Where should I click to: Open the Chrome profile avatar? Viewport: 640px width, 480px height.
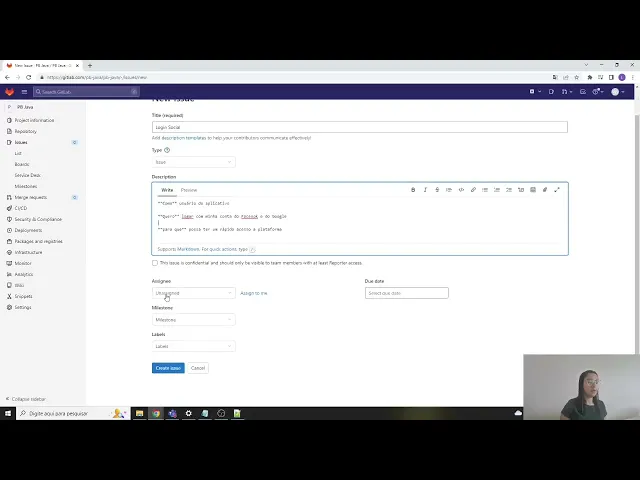(x=622, y=77)
